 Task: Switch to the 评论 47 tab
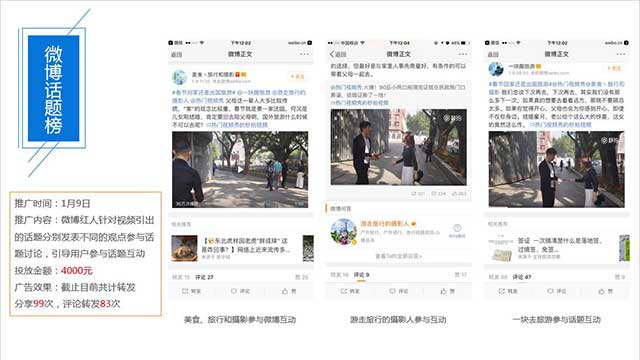point(522,277)
